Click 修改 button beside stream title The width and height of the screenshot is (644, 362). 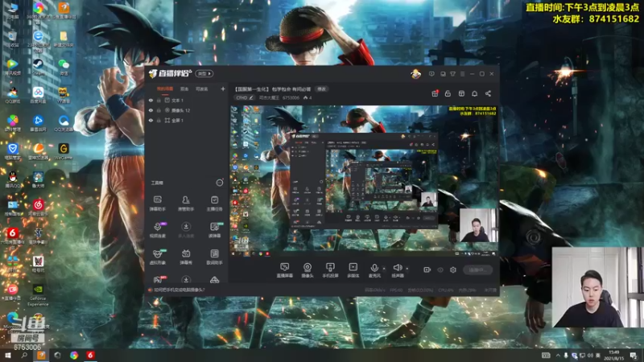click(x=321, y=89)
